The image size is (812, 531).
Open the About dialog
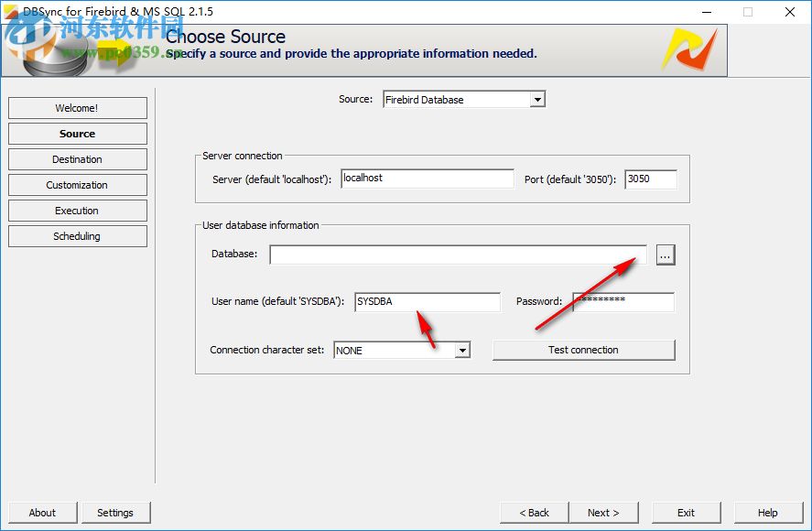[42, 513]
